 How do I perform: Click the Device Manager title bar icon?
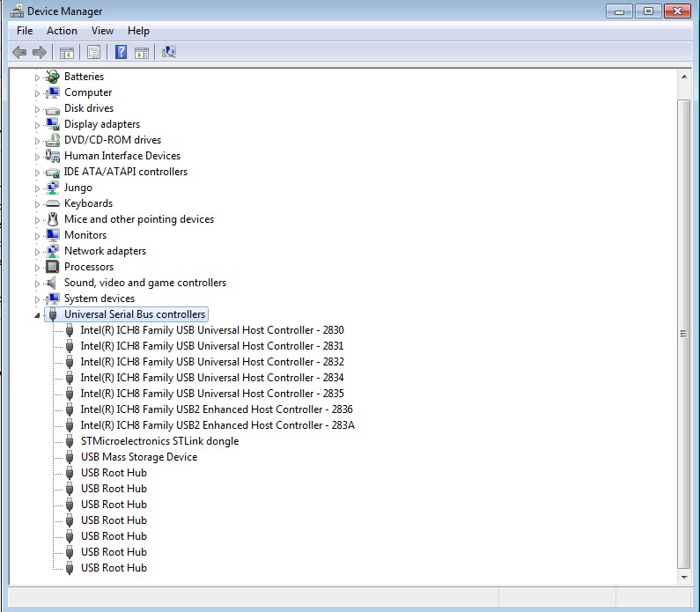tap(17, 11)
